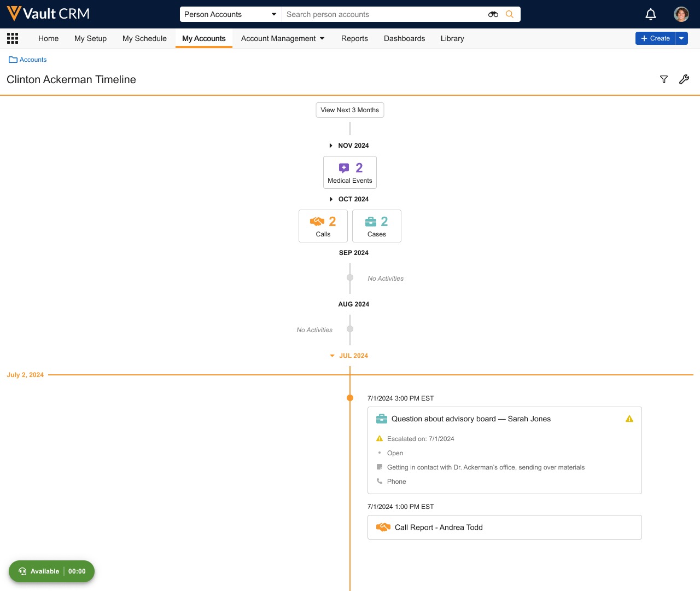Open timeline settings wrench icon
This screenshot has width=700, height=591.
tap(684, 80)
